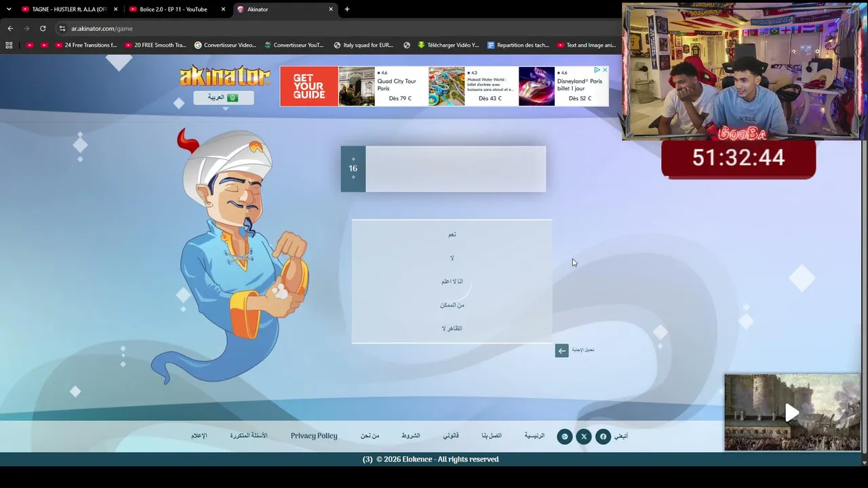Viewport: 868px width, 488px height.
Task: Open the apps grid in bookmarks bar
Action: click(x=9, y=45)
